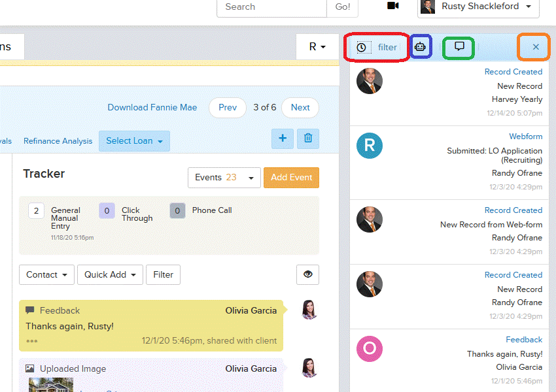Click the Phone Call count badge

(177, 211)
